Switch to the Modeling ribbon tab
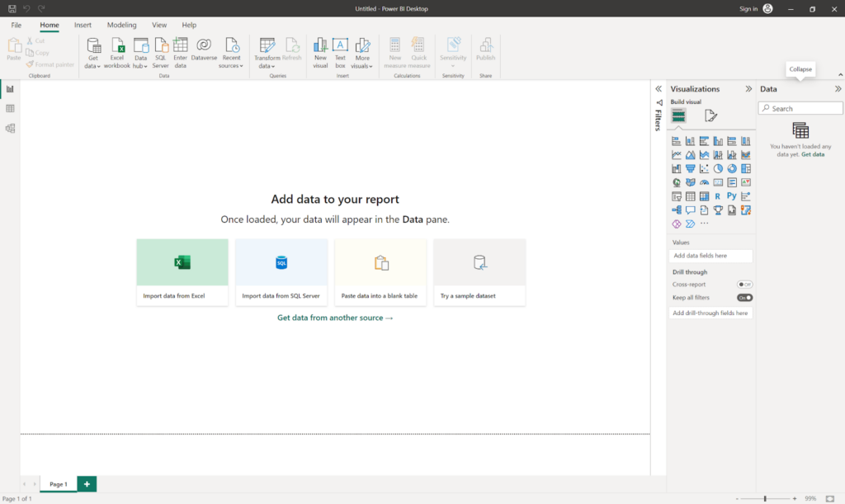The height and width of the screenshot is (504, 845). point(121,25)
